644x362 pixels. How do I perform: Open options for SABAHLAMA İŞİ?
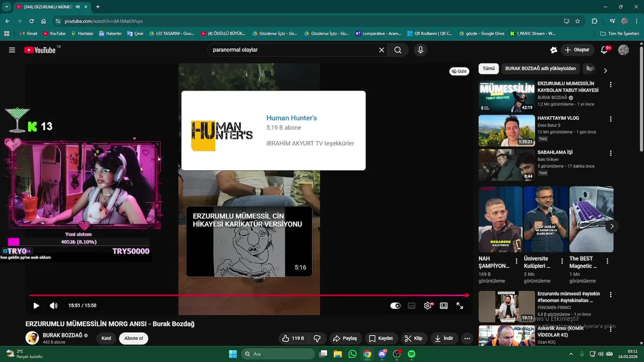(x=611, y=153)
